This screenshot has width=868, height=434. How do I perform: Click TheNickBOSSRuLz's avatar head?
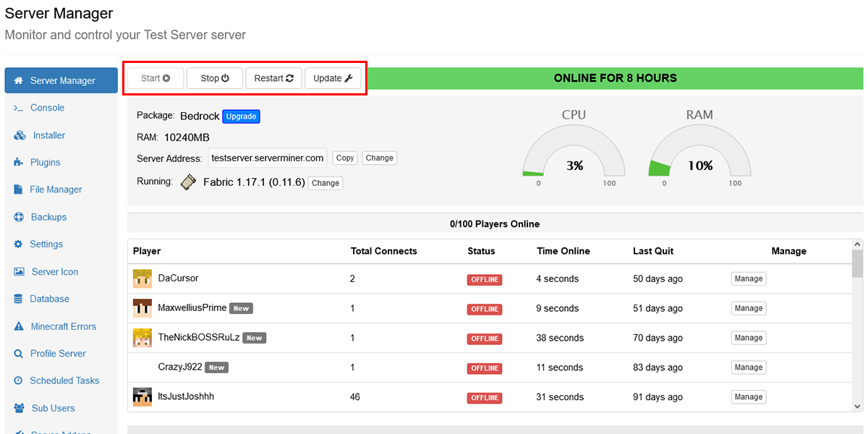click(x=142, y=338)
